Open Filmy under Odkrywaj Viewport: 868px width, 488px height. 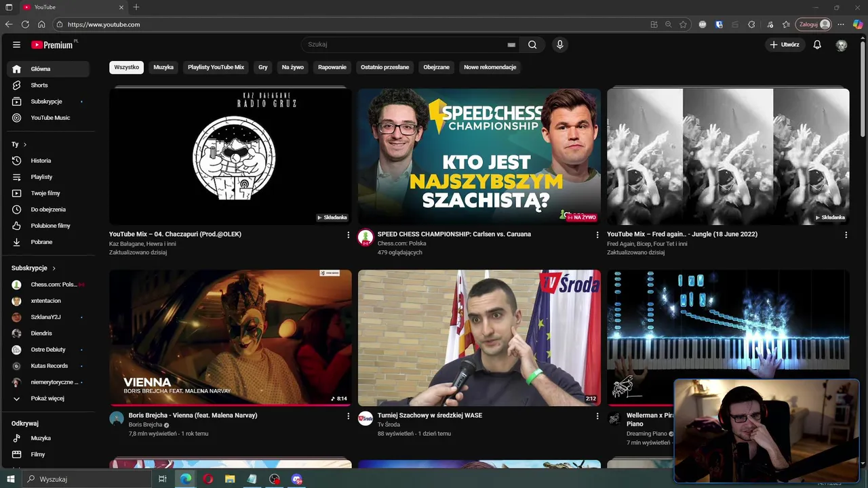pos(47,455)
